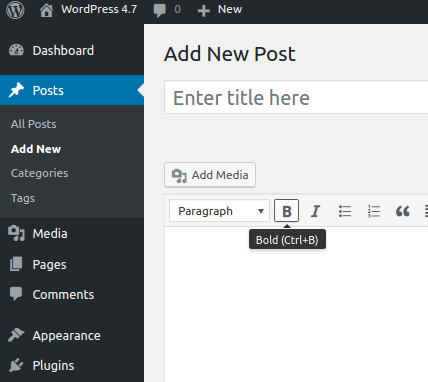Image resolution: width=428 pixels, height=382 pixels.
Task: Apply blockquote formatting
Action: click(x=403, y=211)
